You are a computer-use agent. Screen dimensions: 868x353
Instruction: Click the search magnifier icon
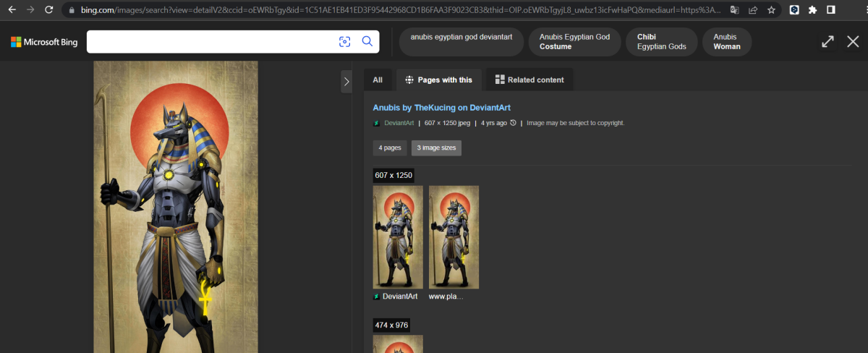pos(367,42)
